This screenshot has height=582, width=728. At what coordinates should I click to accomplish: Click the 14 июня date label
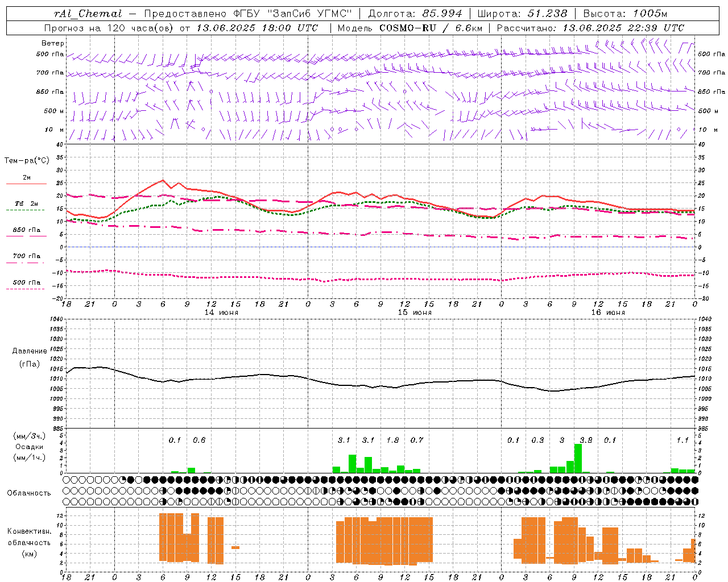coord(221,313)
